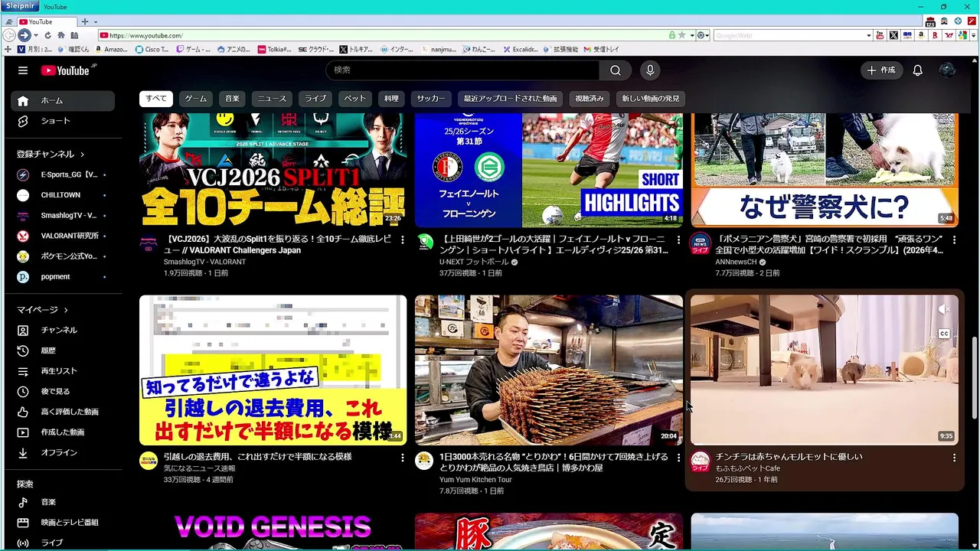Open the yakitori とりかわ video thumbnail
The height and width of the screenshot is (551, 980).
tap(548, 370)
